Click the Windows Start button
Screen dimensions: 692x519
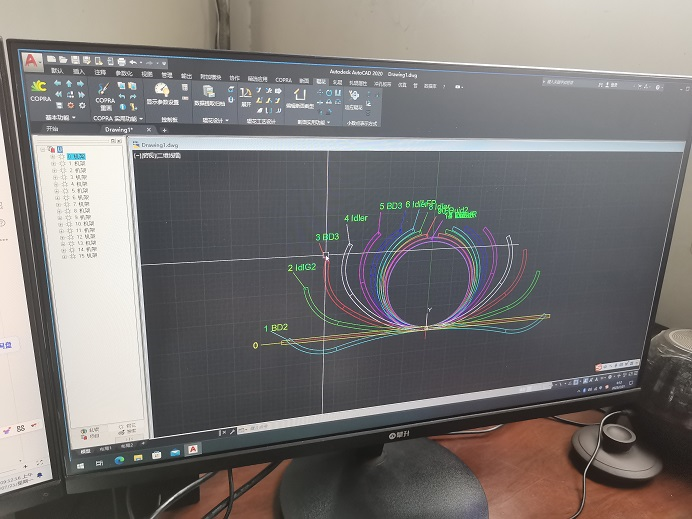[81, 466]
